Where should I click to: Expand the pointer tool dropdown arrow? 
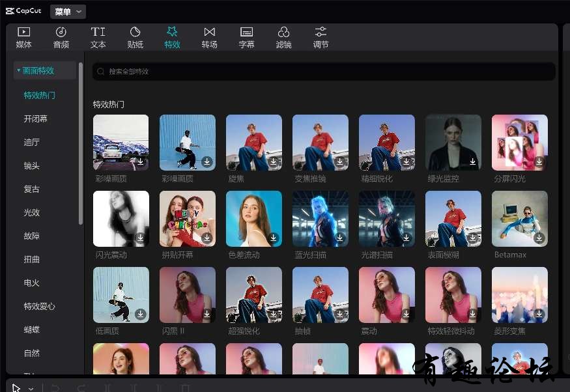31,388
